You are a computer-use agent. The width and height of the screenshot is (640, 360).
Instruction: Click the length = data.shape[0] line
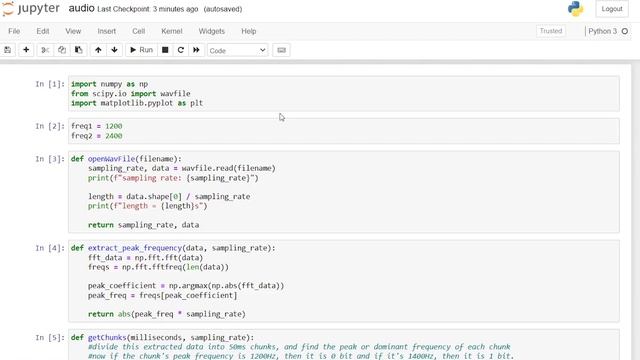pos(169,197)
